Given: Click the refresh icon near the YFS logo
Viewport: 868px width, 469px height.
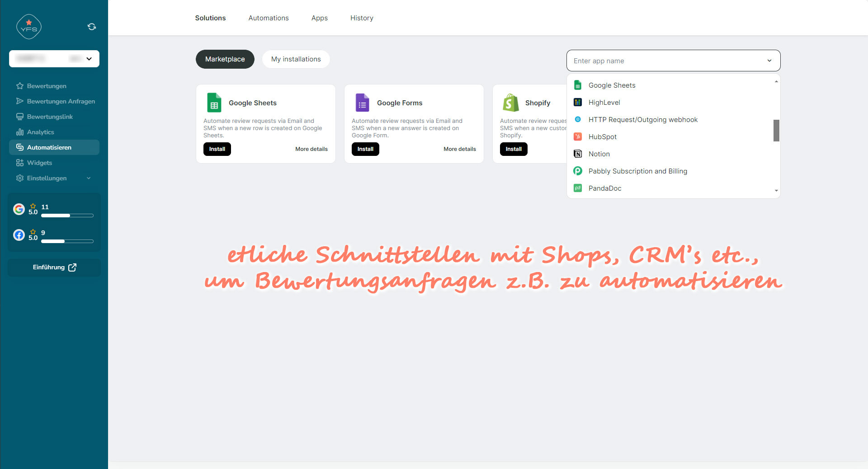Looking at the screenshot, I should pos(91,27).
